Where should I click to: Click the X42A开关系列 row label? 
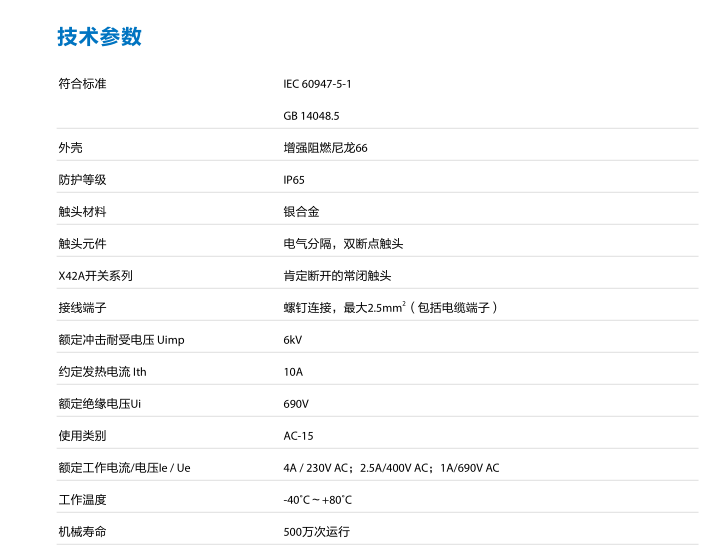click(x=95, y=276)
